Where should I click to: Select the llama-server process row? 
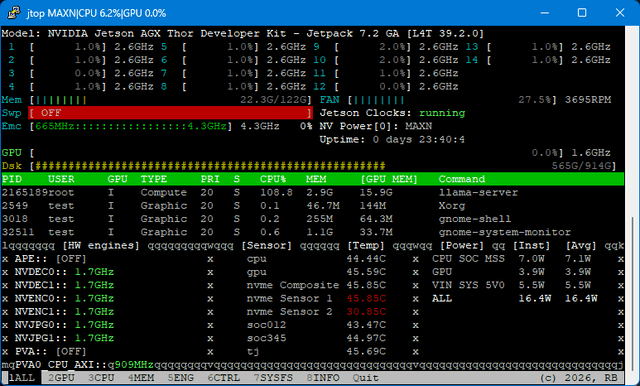[313, 192]
